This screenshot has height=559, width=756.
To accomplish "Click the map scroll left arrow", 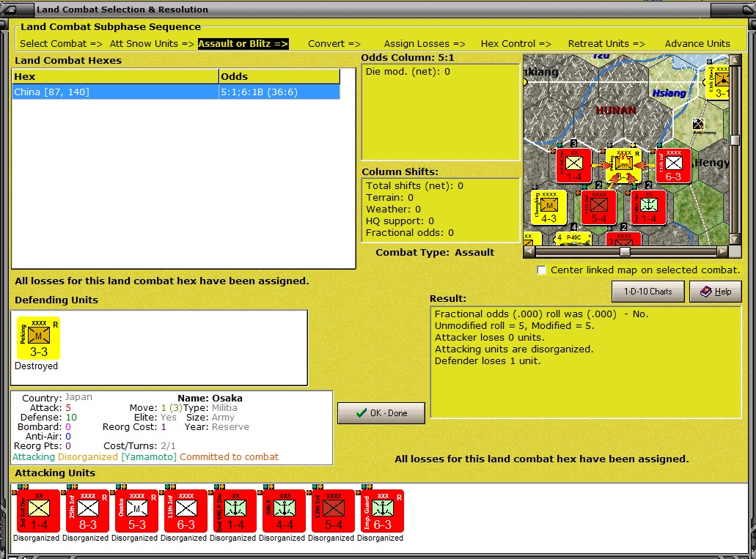I will pyautogui.click(x=529, y=251).
